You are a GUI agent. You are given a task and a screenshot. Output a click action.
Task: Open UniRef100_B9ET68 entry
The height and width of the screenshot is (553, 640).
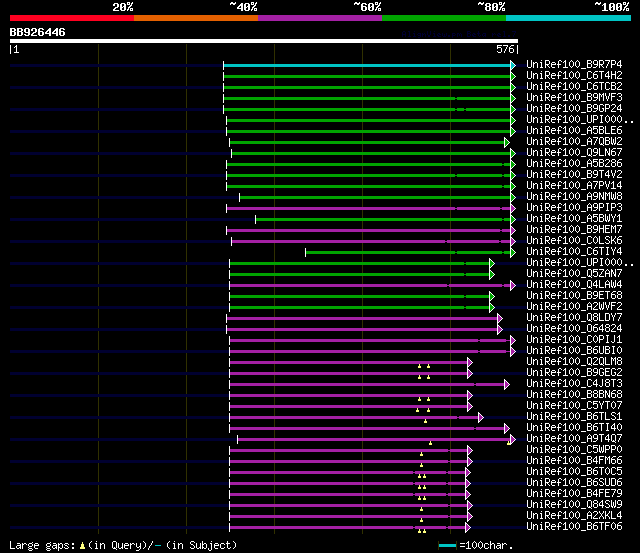pos(574,295)
